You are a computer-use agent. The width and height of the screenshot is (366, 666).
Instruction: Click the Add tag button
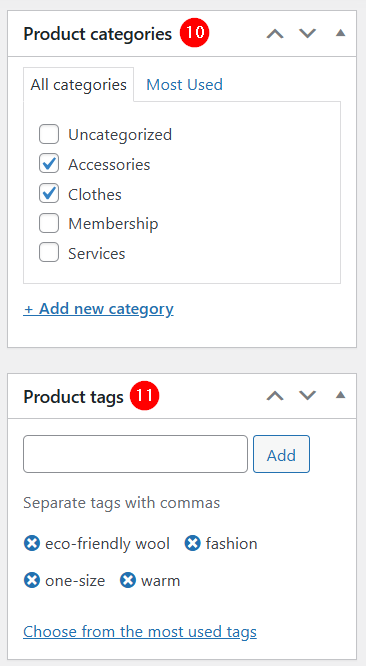click(x=282, y=454)
